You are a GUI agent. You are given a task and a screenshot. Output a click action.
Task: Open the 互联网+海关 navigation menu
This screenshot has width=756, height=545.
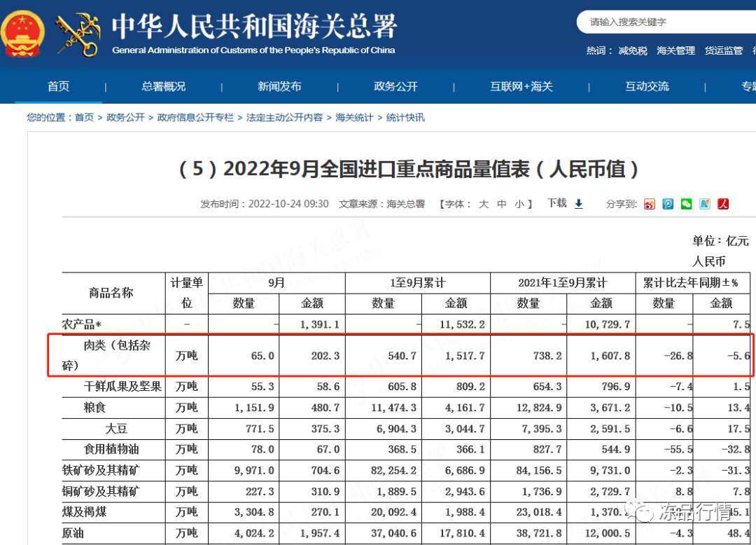click(521, 86)
